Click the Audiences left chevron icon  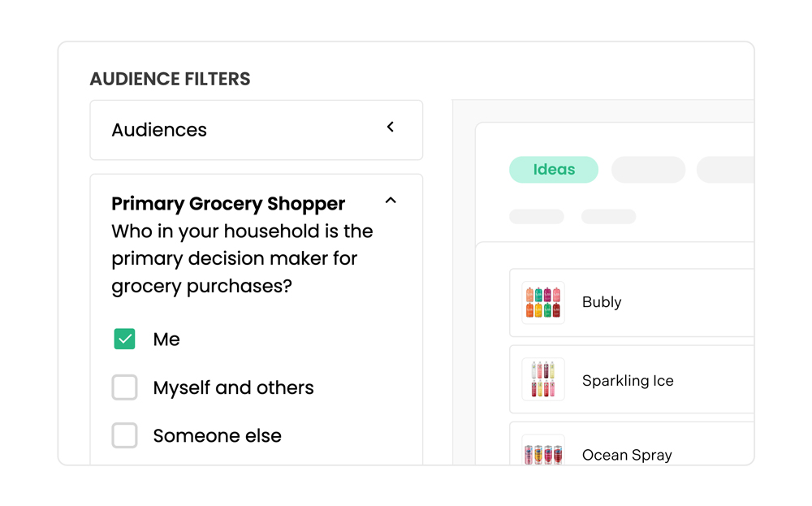click(391, 127)
